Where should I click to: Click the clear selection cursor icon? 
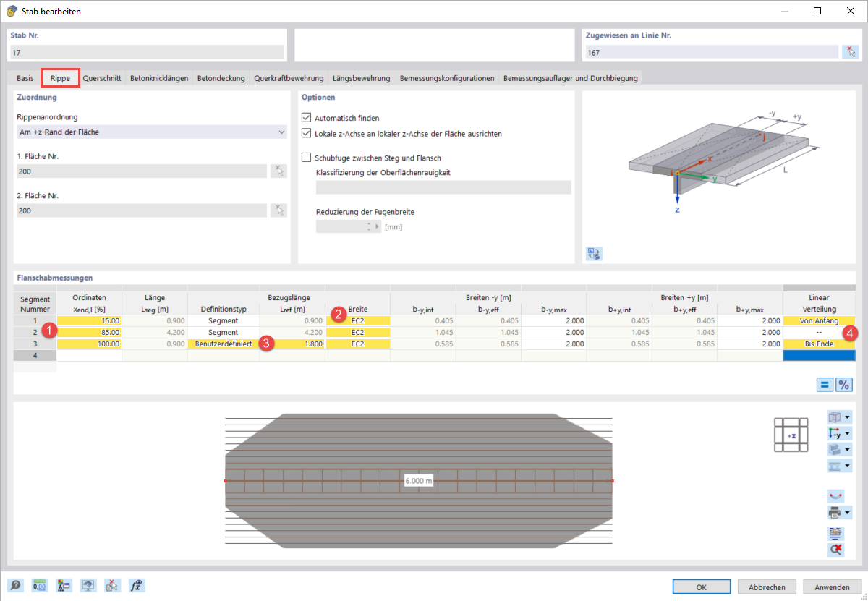112,586
